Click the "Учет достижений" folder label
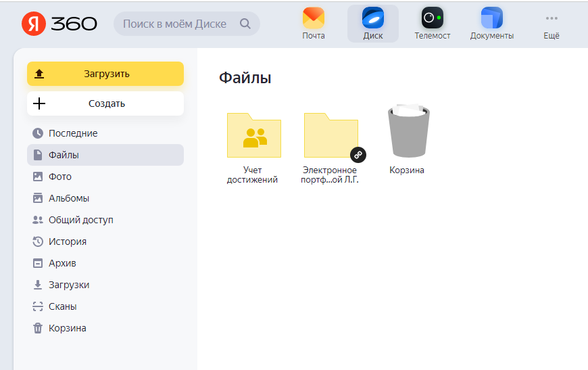 tap(252, 175)
